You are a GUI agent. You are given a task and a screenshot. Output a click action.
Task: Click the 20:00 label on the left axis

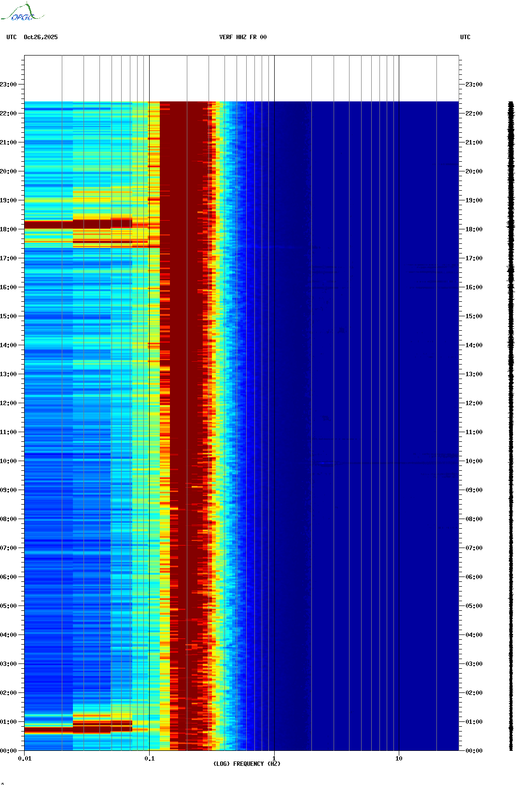click(x=8, y=171)
